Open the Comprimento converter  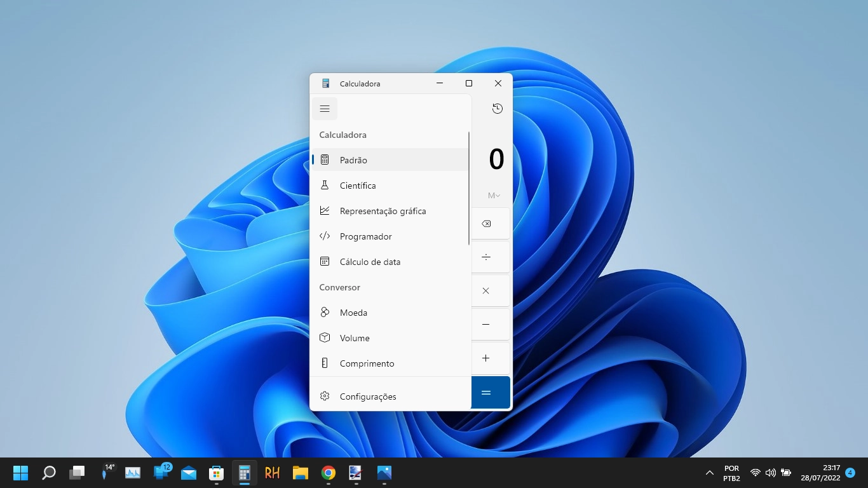[x=390, y=363]
